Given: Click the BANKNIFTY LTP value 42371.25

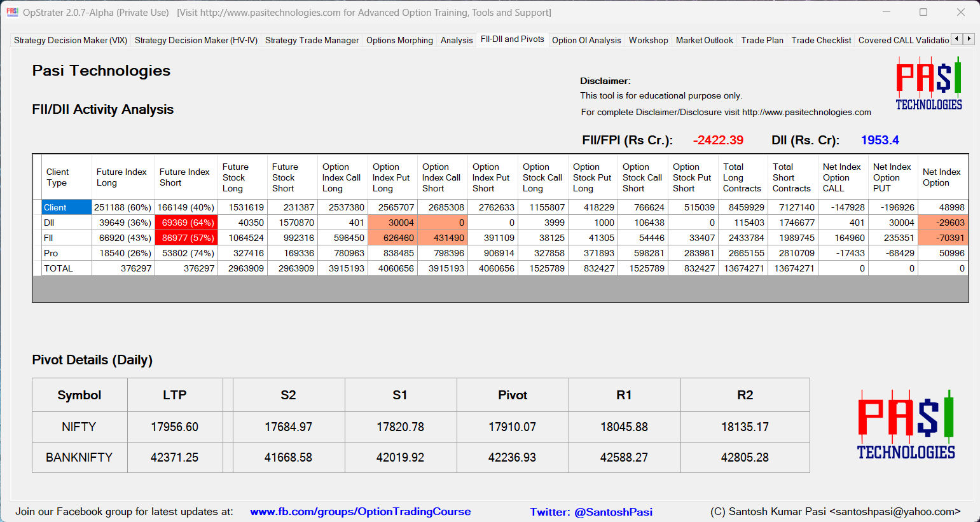Looking at the screenshot, I should 175,457.
